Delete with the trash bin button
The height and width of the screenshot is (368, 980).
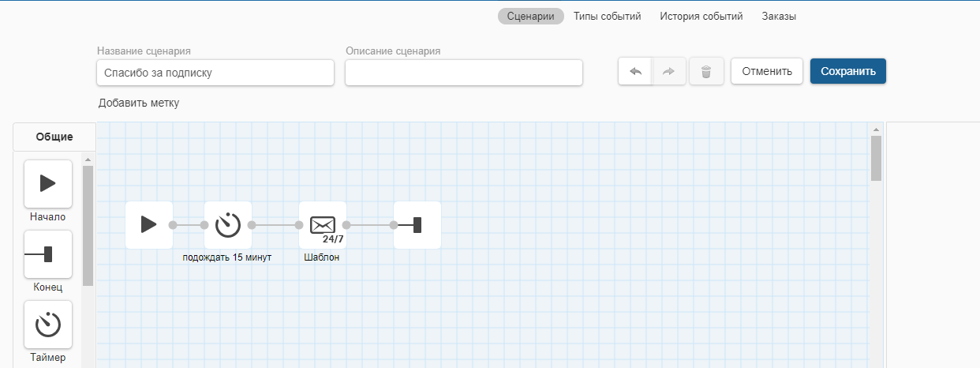click(706, 72)
